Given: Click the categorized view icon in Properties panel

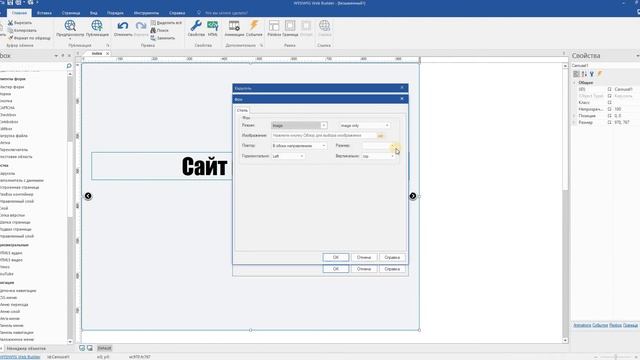Looking at the screenshot, I should click(576, 74).
